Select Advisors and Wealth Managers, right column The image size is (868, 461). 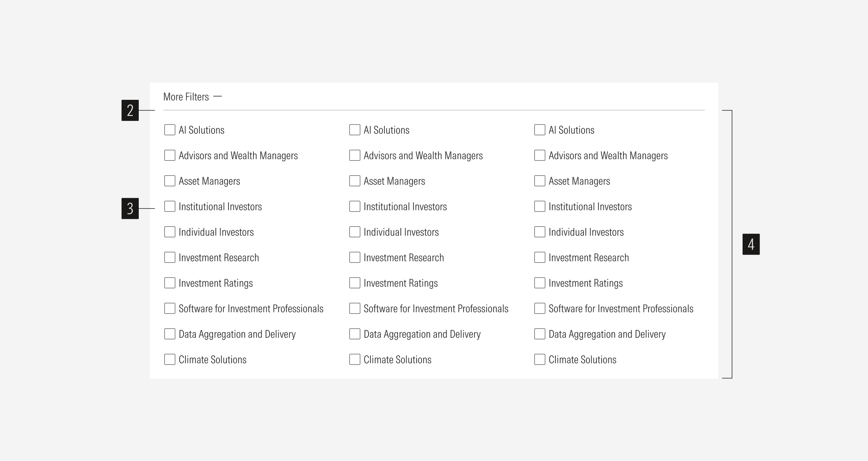[540, 155]
